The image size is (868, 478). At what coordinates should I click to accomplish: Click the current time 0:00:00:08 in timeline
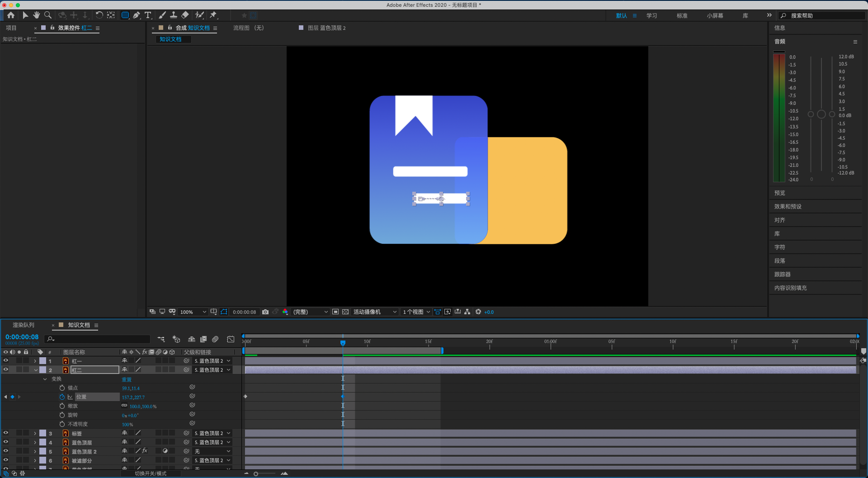[22, 337]
